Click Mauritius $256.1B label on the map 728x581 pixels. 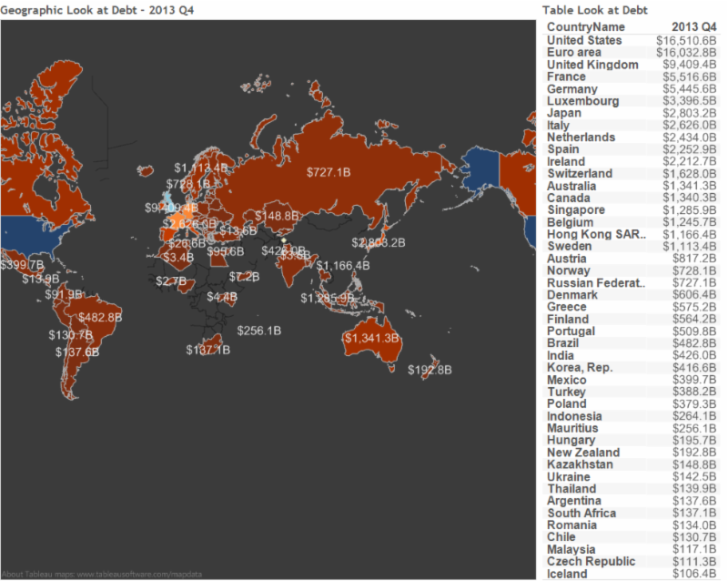pos(259,331)
